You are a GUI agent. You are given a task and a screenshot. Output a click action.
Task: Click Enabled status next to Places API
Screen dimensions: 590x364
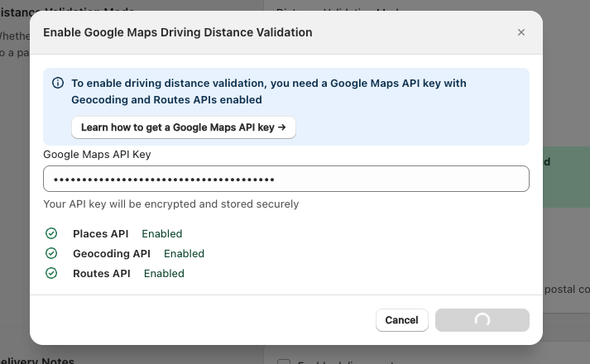(162, 234)
